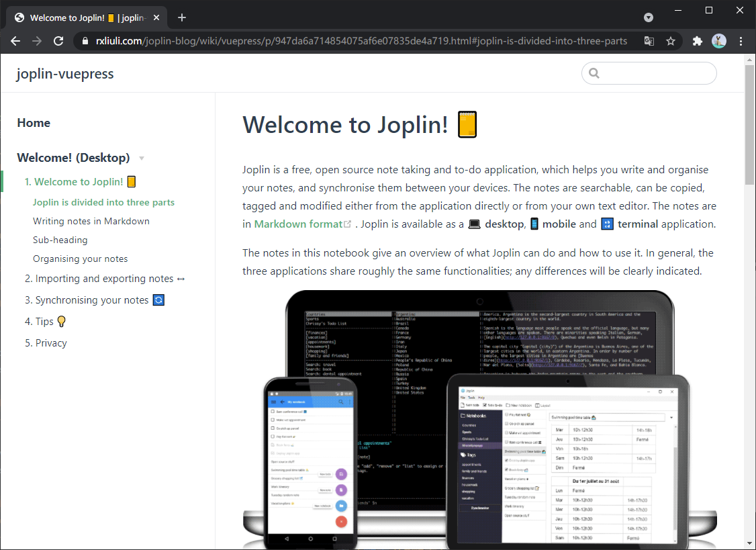Click the external link icon after Markdown format

(347, 224)
